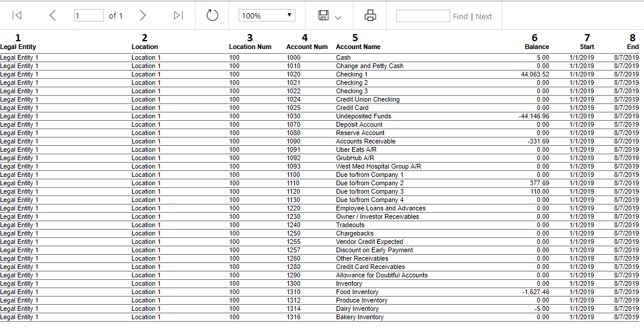Click the Checking 1 account name
The width and height of the screenshot is (644, 330).
tap(352, 74)
